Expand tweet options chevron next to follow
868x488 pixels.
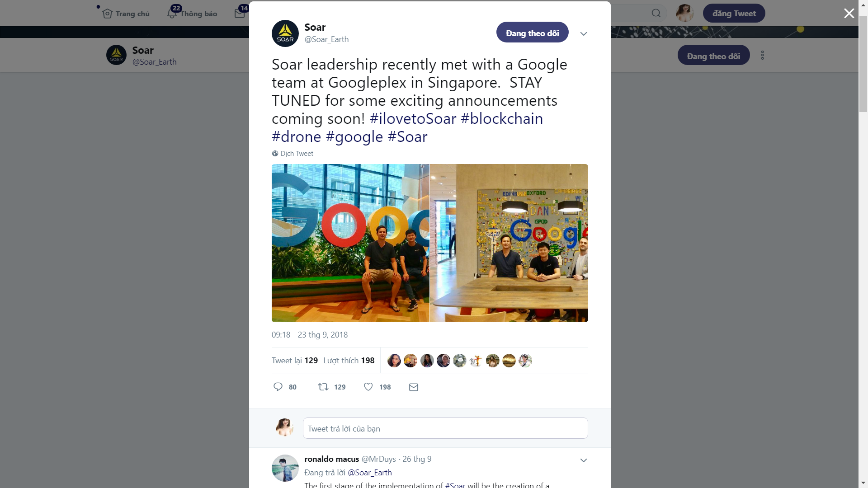click(584, 34)
